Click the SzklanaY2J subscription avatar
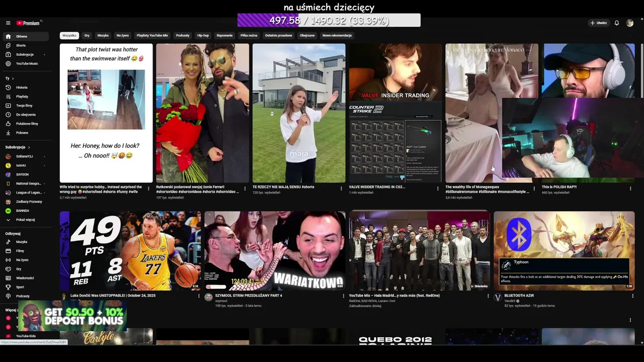The image size is (644, 362). pyautogui.click(x=8, y=156)
